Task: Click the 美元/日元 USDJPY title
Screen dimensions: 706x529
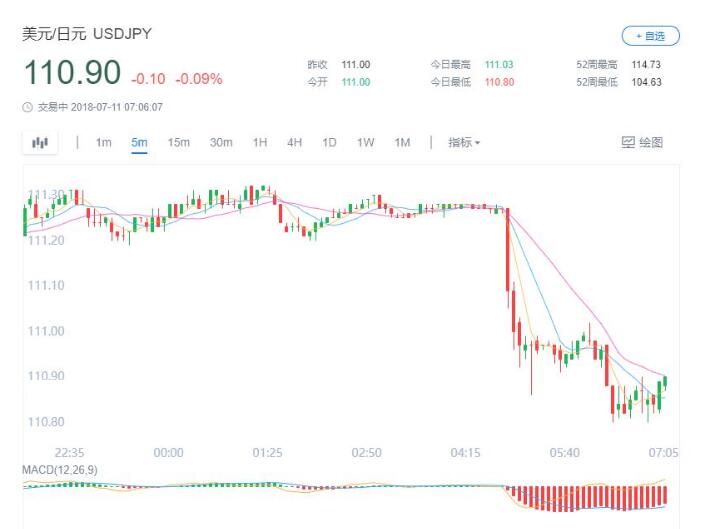Action: tap(87, 35)
